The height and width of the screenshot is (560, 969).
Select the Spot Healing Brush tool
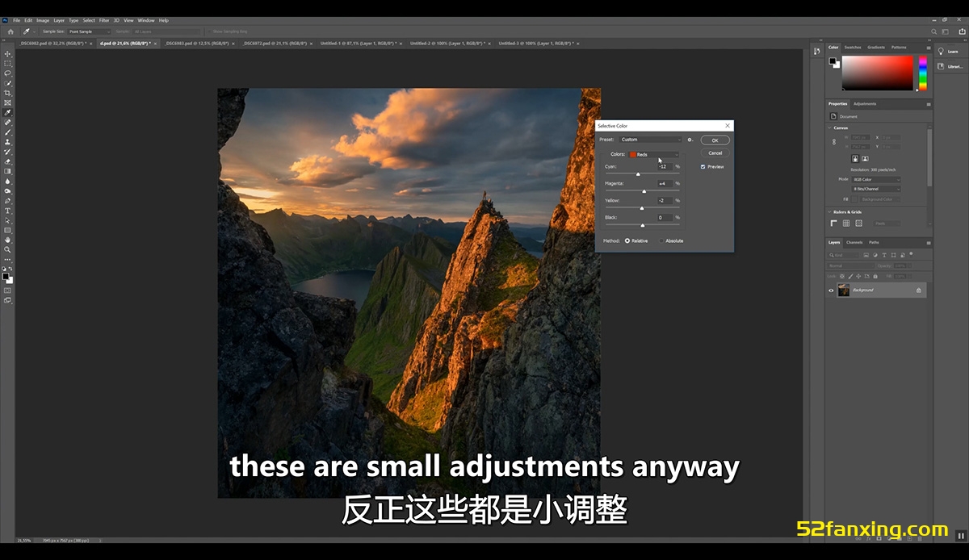(x=8, y=123)
